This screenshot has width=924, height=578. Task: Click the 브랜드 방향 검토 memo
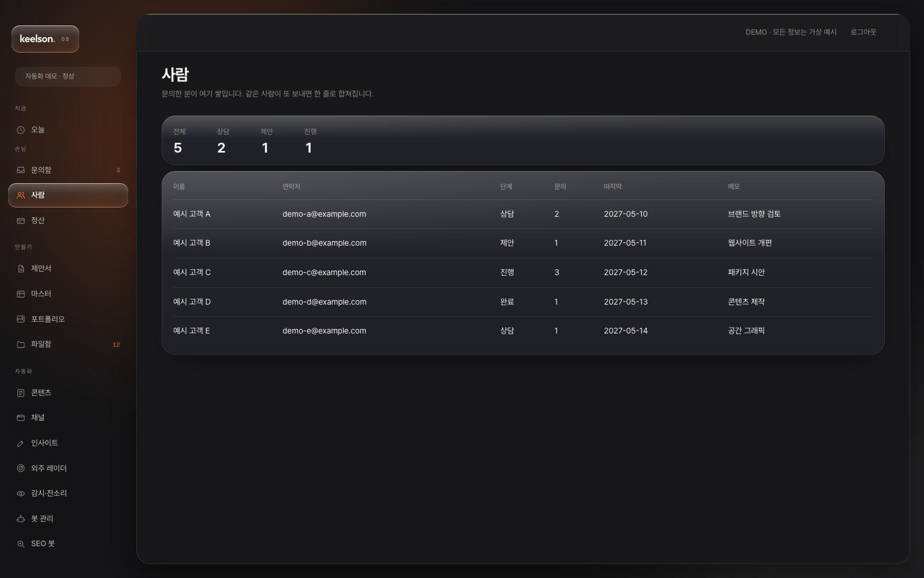754,214
